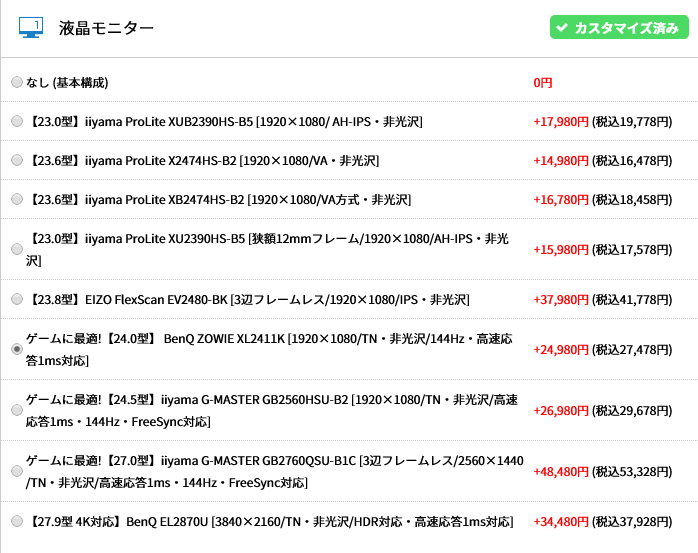Image resolution: width=698 pixels, height=553 pixels.
Task: Select iiyama G-MASTER GB2560HSU-B2 radio button
Action: click(x=16, y=410)
